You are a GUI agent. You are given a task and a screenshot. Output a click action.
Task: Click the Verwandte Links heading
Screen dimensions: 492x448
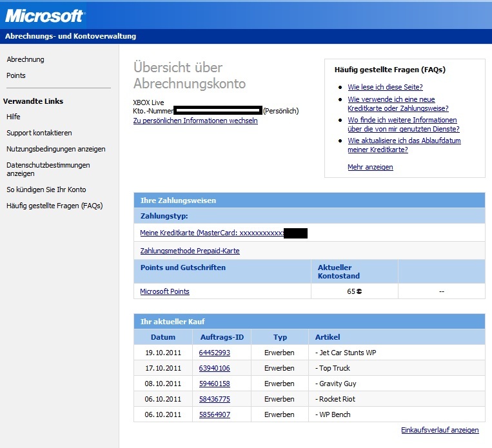tap(34, 101)
